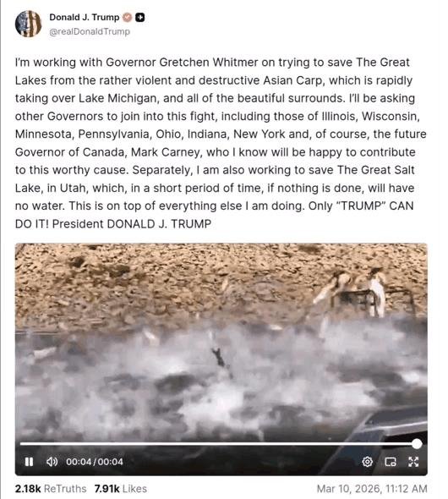Seek to the middle of the progress bar
The image size is (448, 499).
[x=218, y=444]
